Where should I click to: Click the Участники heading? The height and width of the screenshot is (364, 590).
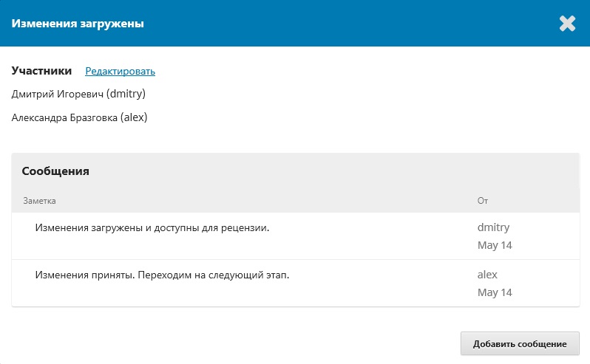tap(41, 71)
